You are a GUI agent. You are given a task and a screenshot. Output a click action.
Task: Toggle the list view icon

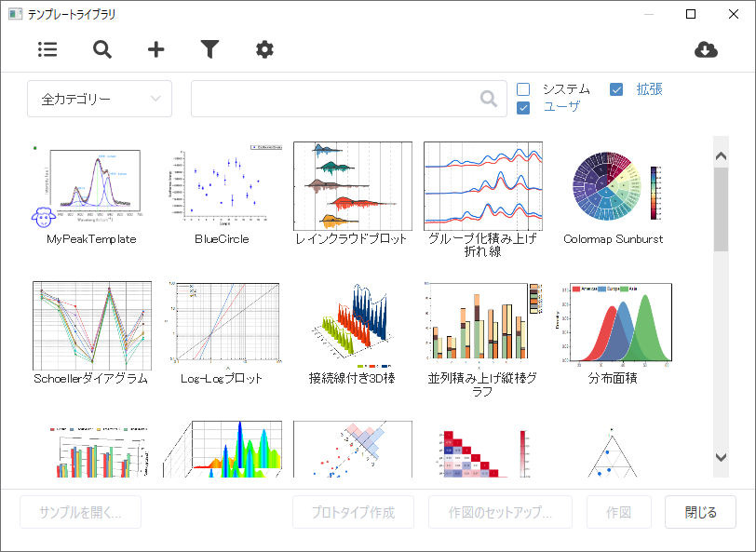tap(47, 49)
